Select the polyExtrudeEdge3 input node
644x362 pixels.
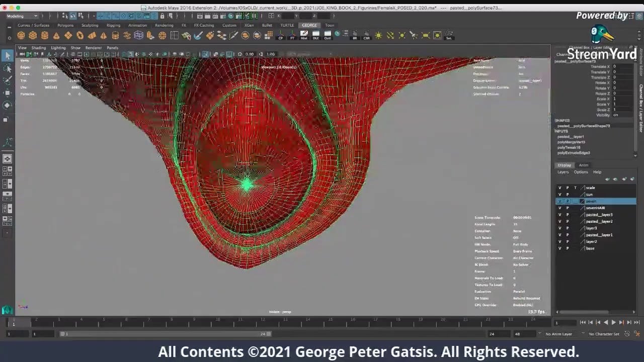(573, 153)
